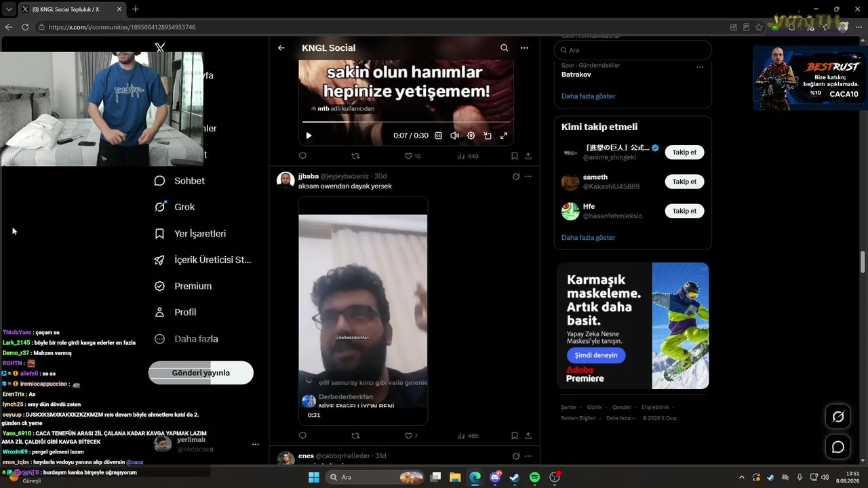Open the floating messages chat button

838,447
